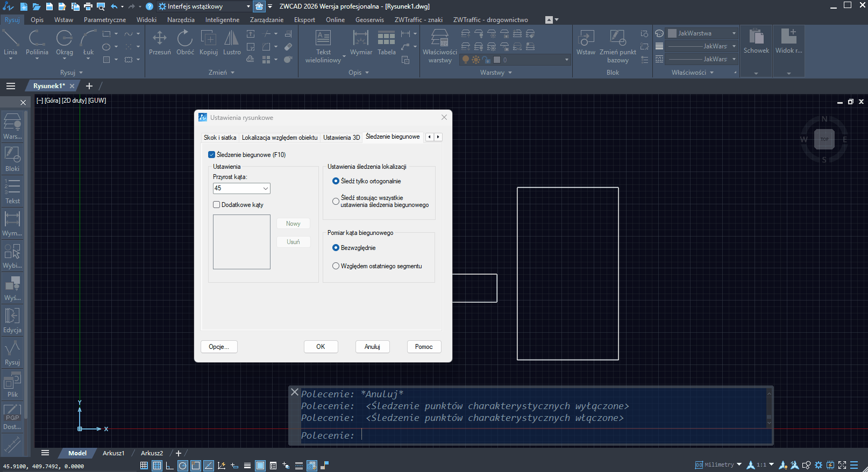Select the Łuk arc tool

click(x=88, y=42)
